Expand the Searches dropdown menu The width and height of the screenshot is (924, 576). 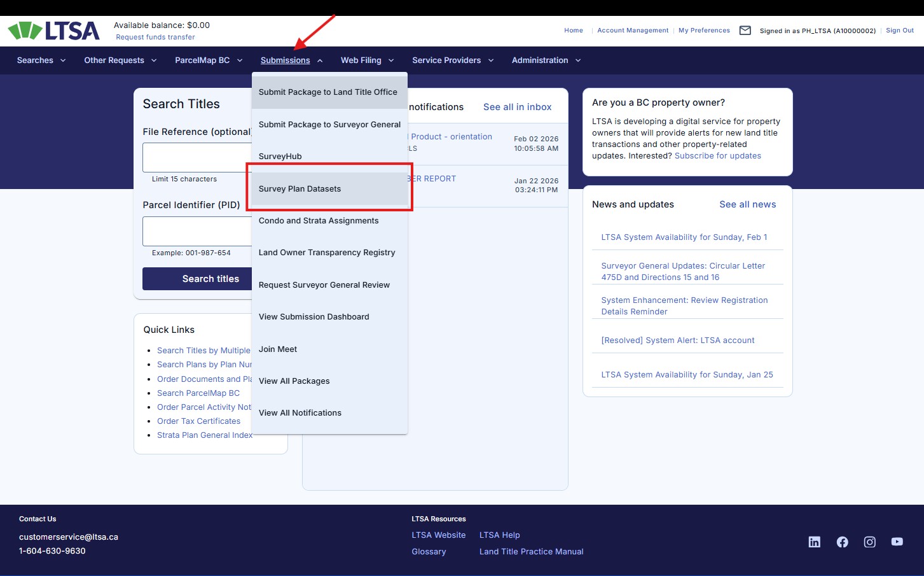coord(41,60)
